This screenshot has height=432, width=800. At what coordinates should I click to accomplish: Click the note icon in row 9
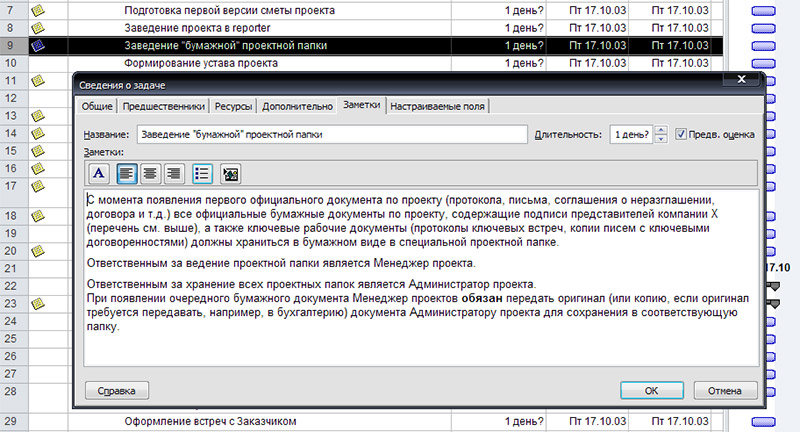tap(39, 45)
